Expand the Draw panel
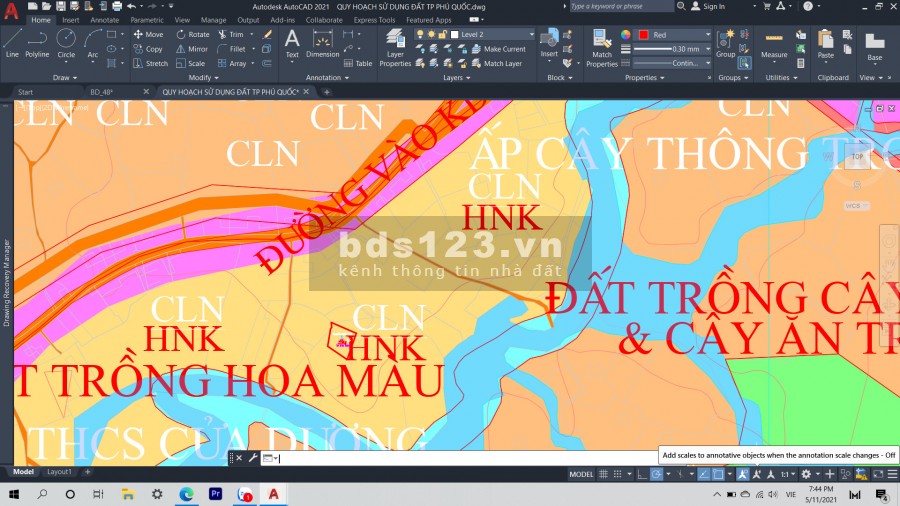 coord(64,77)
